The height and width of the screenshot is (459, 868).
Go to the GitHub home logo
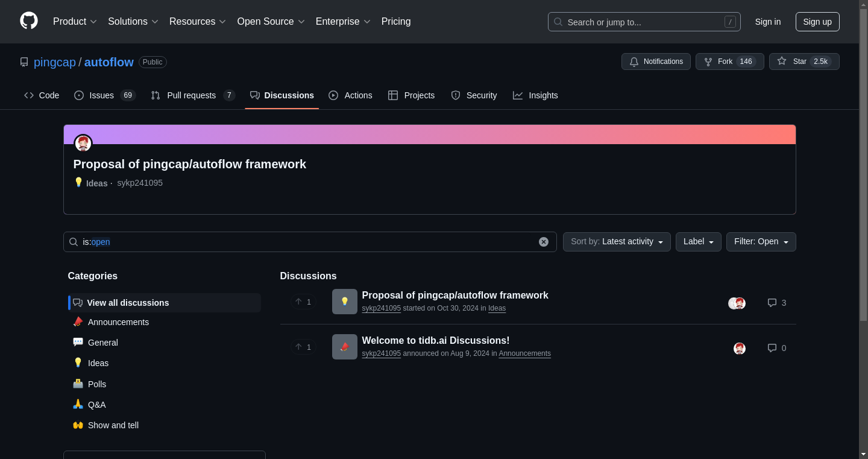29,21
